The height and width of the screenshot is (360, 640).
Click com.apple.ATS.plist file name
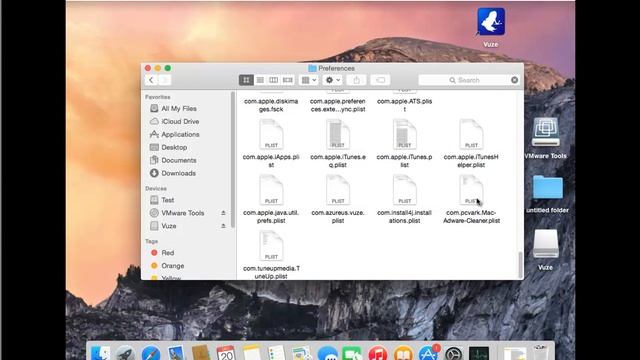[x=404, y=105]
